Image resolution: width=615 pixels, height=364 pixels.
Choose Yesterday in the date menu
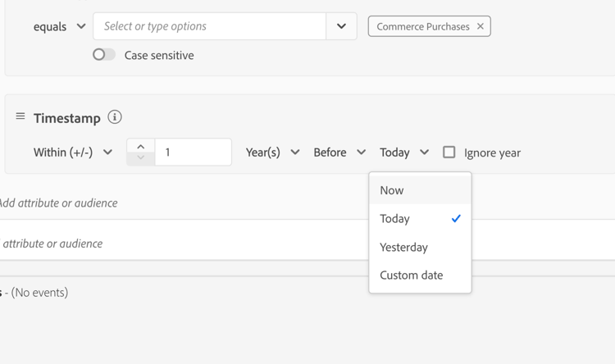click(x=404, y=247)
